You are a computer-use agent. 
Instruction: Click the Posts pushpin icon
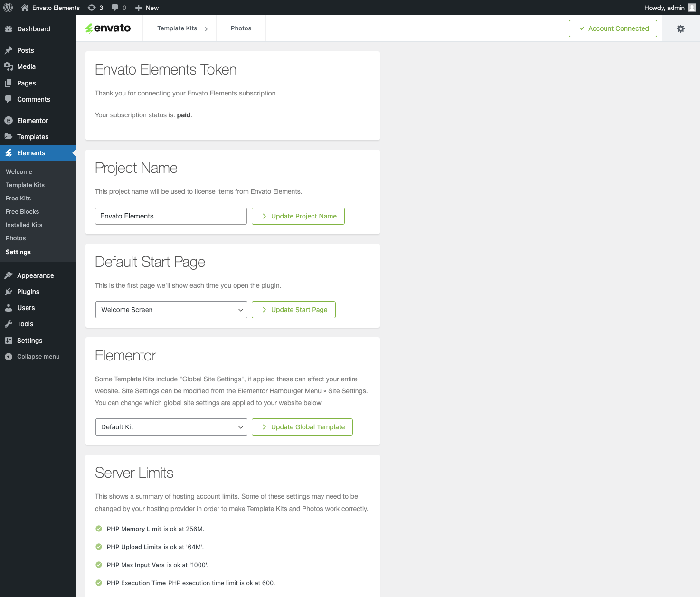[x=9, y=50]
